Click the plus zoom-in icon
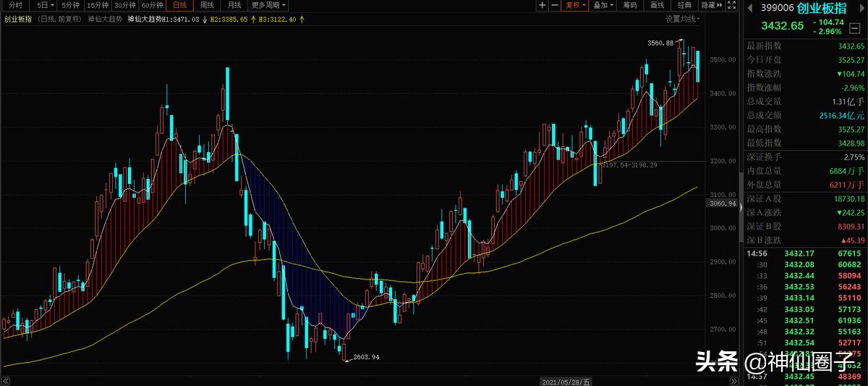Viewport: 868px width, 386px height. coord(542,6)
